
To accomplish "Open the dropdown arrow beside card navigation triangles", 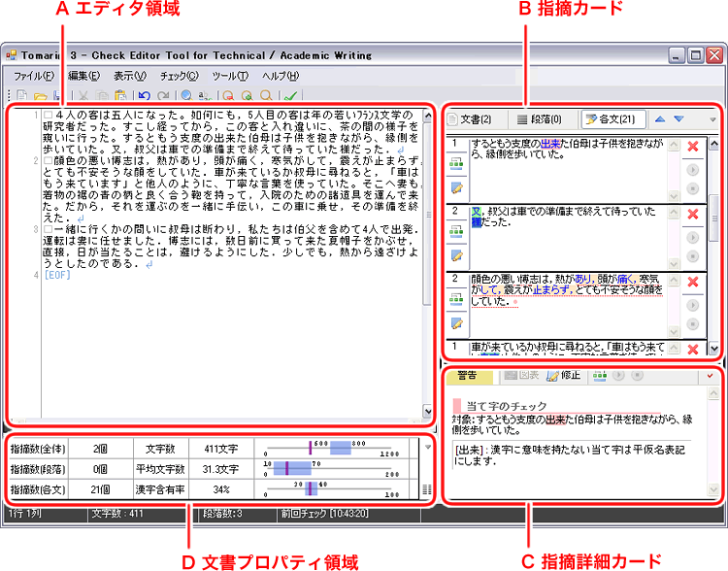I will 712,119.
